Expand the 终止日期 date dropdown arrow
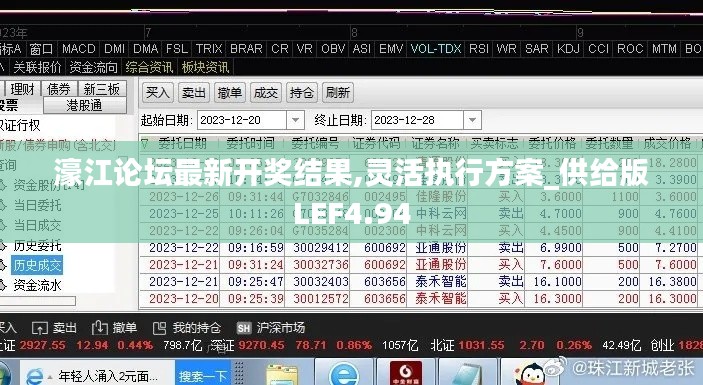703x385 pixels. point(472,120)
